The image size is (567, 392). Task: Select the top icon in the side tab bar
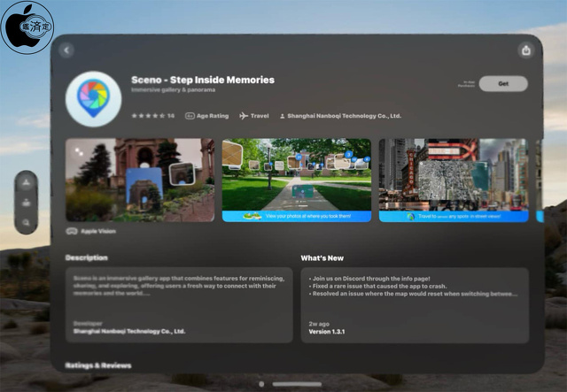pyautogui.click(x=27, y=183)
